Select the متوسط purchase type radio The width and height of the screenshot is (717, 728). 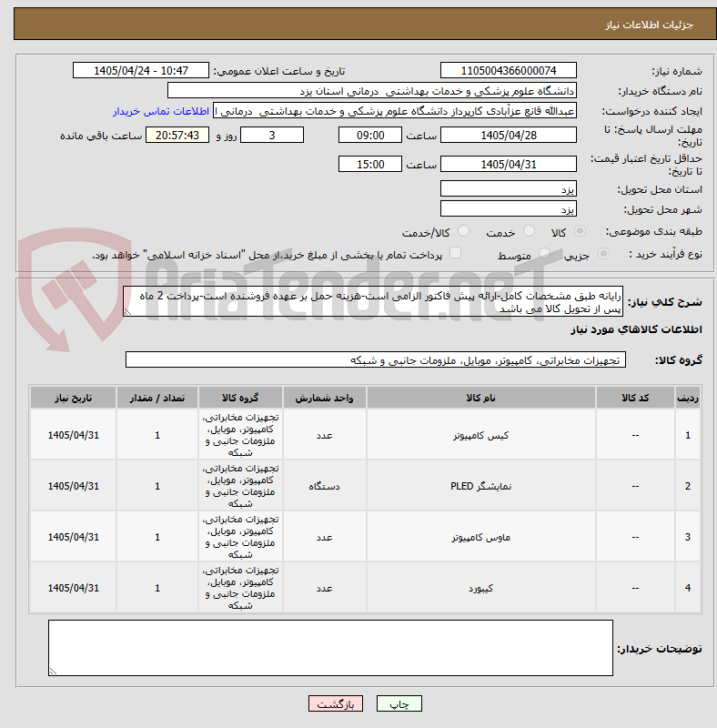pos(544,254)
